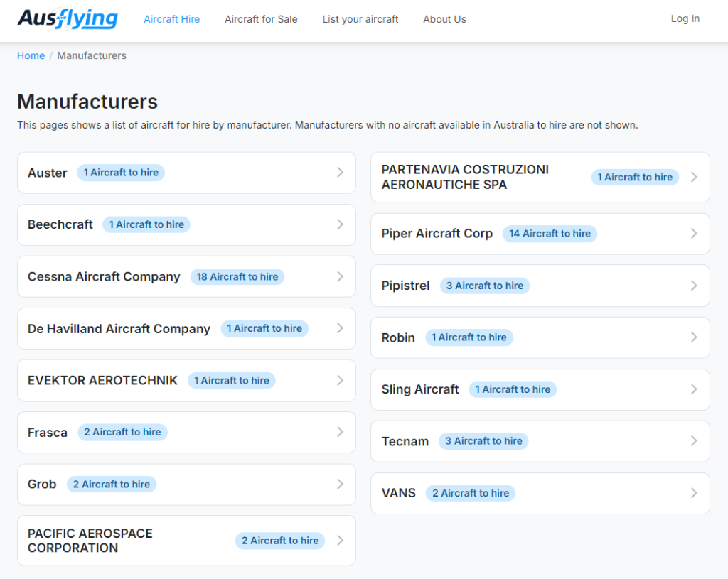Click the Ausflying logo

coord(68,18)
